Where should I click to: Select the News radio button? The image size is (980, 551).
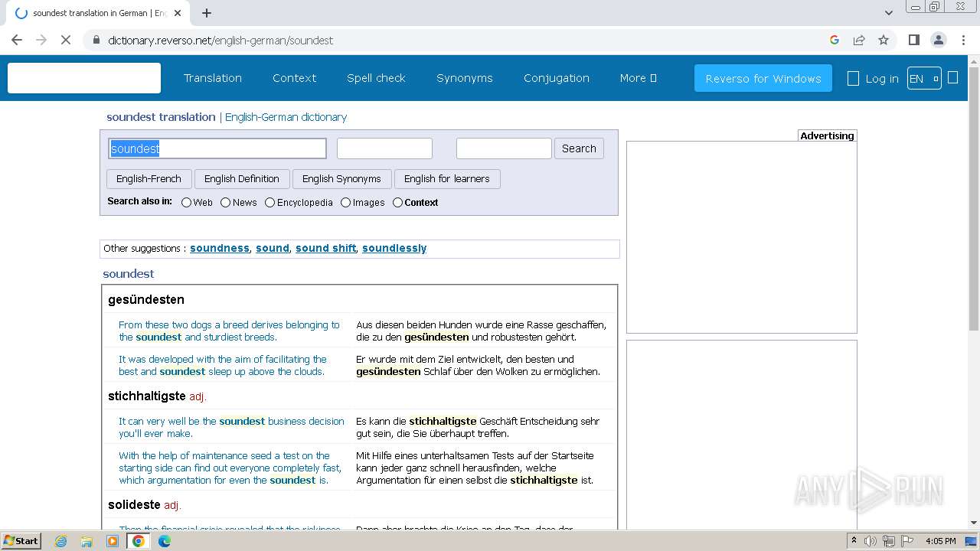[225, 203]
